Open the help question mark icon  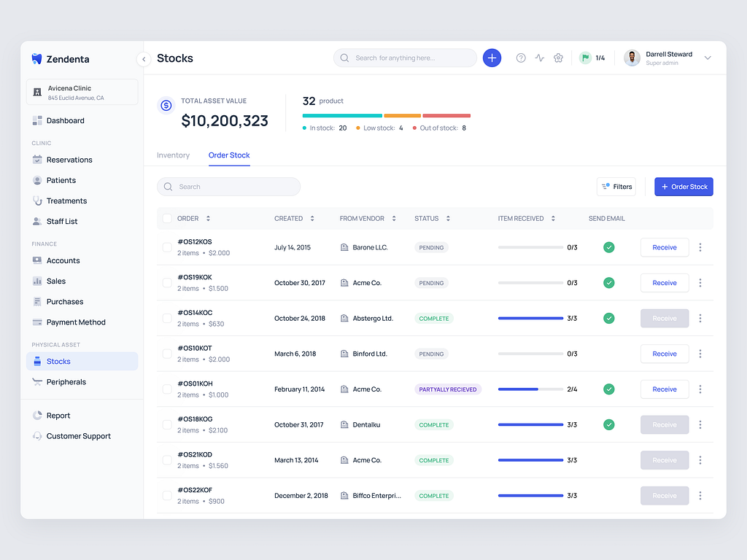521,58
